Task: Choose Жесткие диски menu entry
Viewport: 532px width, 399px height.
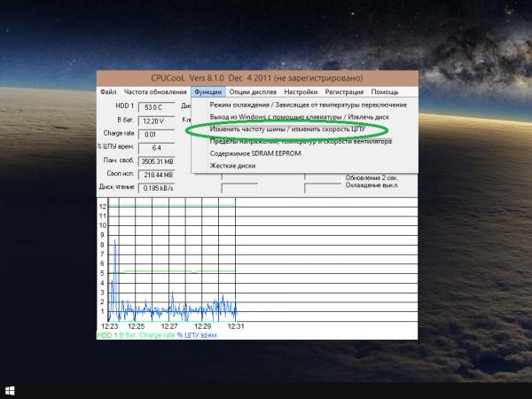Action: (232, 166)
